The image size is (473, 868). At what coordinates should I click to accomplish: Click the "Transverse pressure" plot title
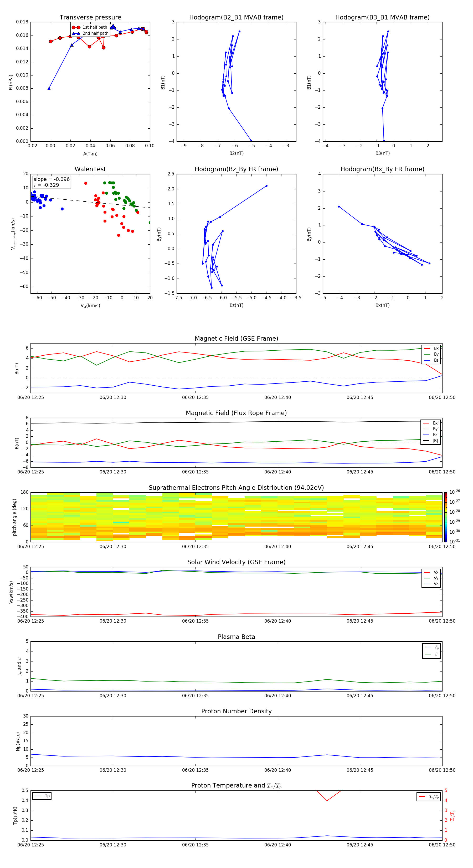pyautogui.click(x=90, y=17)
